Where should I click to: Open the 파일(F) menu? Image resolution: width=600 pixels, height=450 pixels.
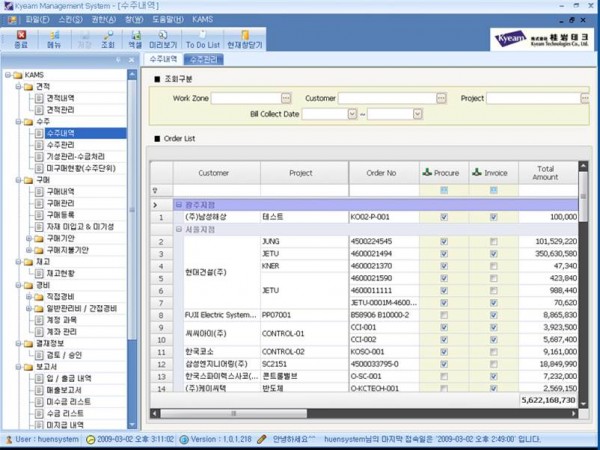point(38,18)
